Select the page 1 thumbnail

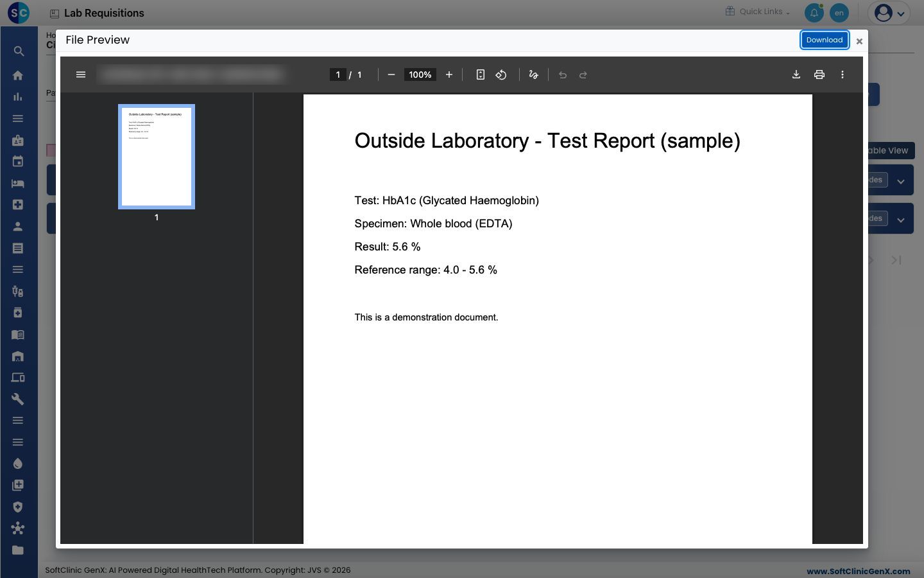coord(157,157)
